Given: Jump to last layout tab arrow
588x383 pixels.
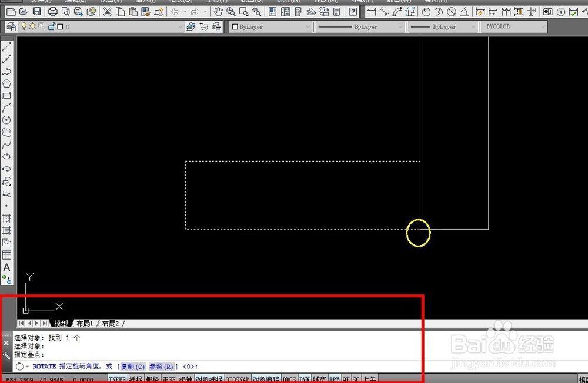Looking at the screenshot, I should coord(45,323).
